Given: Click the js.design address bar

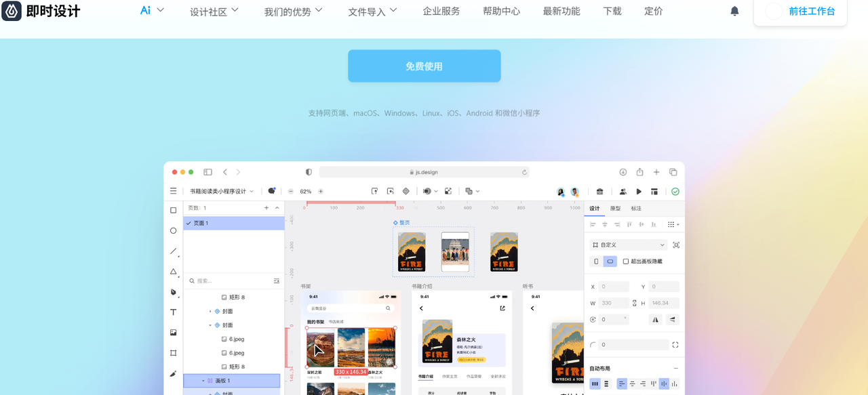Looking at the screenshot, I should (424, 172).
